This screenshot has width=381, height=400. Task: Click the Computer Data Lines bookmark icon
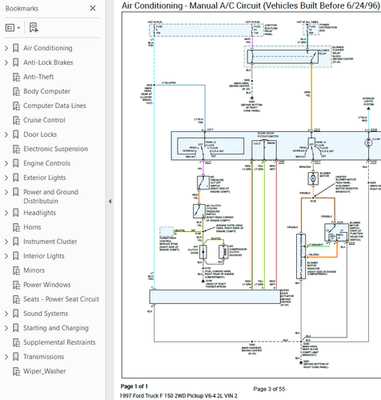pyautogui.click(x=16, y=106)
